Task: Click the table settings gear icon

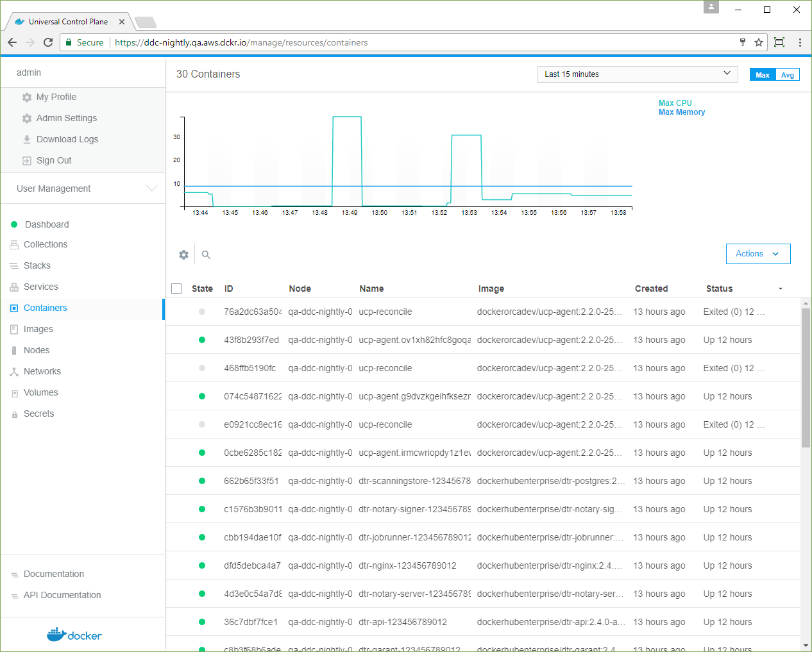Action: 184,255
